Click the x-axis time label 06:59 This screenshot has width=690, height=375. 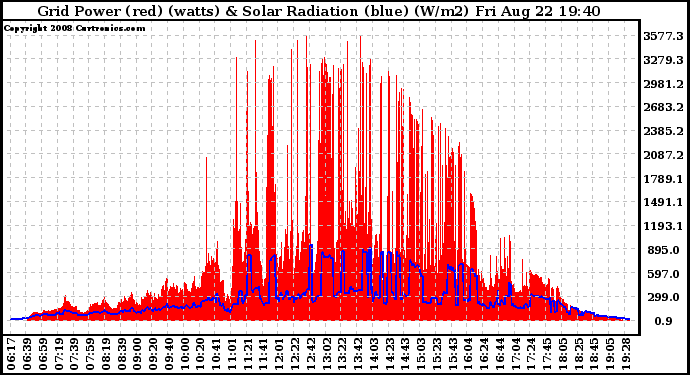(43, 354)
